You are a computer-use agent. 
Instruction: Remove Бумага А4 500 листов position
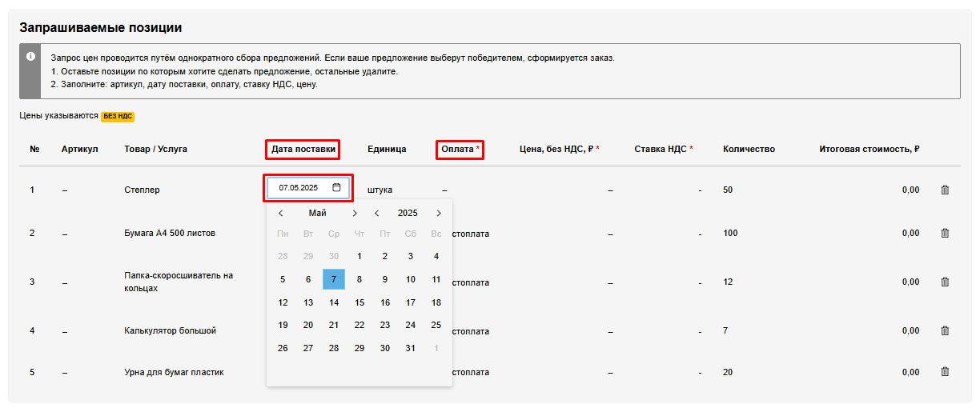point(945,233)
